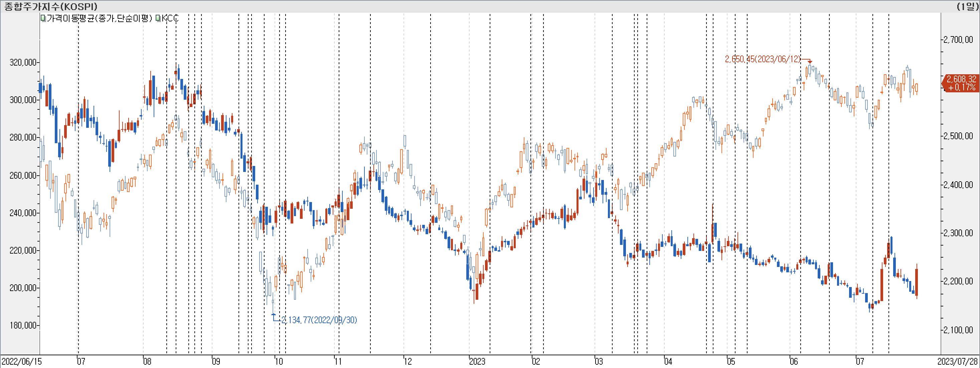Click the 2022/06/15 start date label
Viewport: 980px width, 368px height.
coord(21,361)
